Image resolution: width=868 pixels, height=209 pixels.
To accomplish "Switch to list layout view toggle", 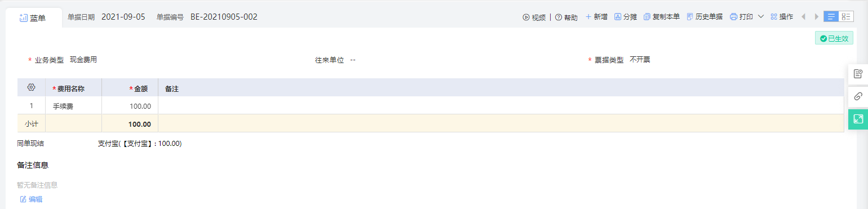I will pos(831,16).
